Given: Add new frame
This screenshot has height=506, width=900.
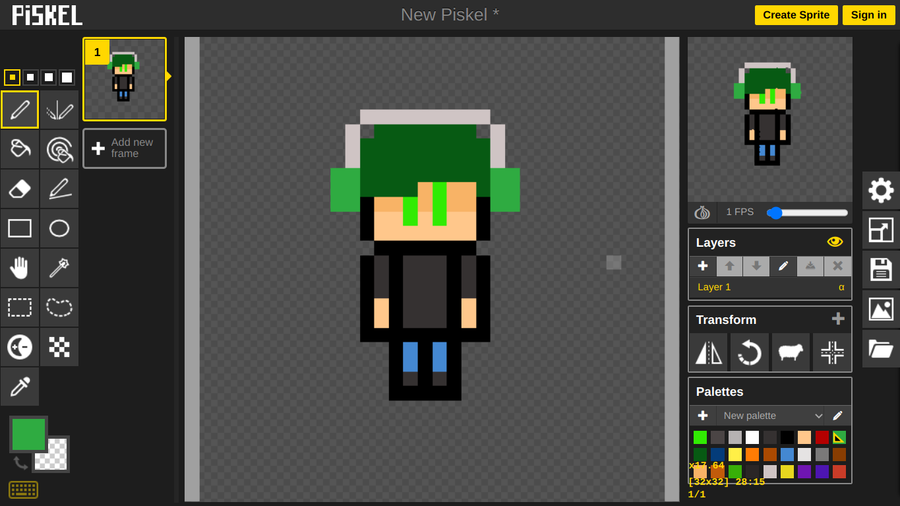Looking at the screenshot, I should click(125, 148).
